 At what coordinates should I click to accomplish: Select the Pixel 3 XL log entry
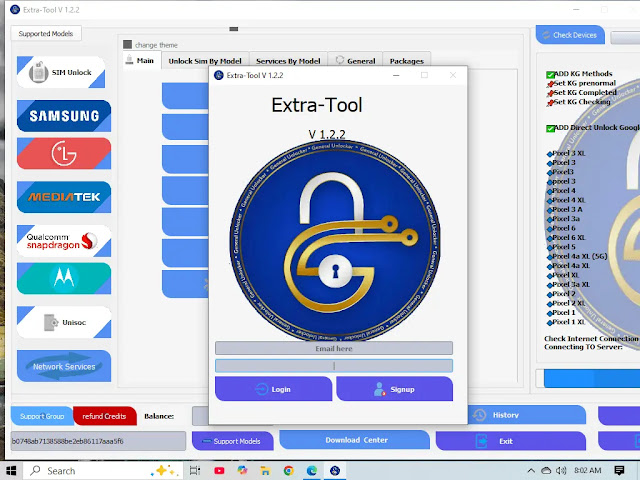(567, 153)
